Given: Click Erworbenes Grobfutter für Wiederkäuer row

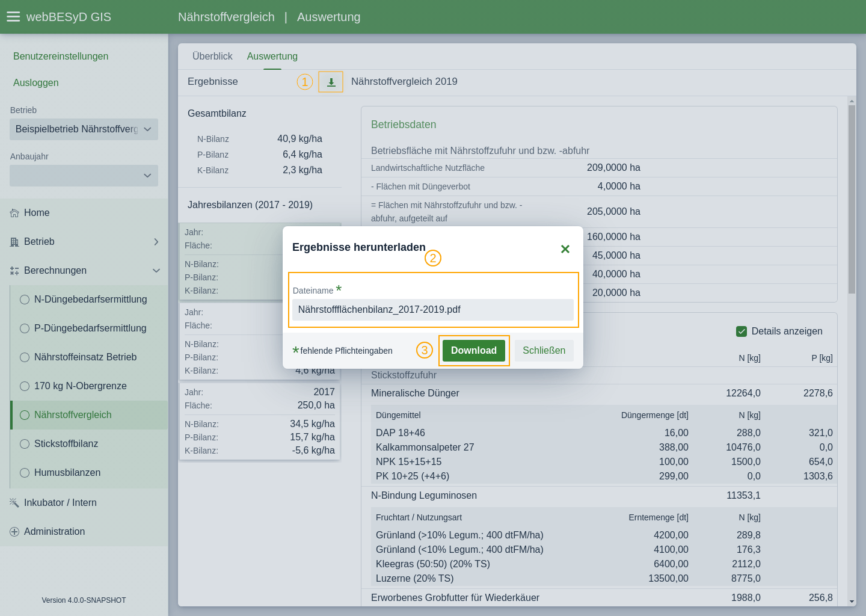Looking at the screenshot, I should [x=599, y=598].
